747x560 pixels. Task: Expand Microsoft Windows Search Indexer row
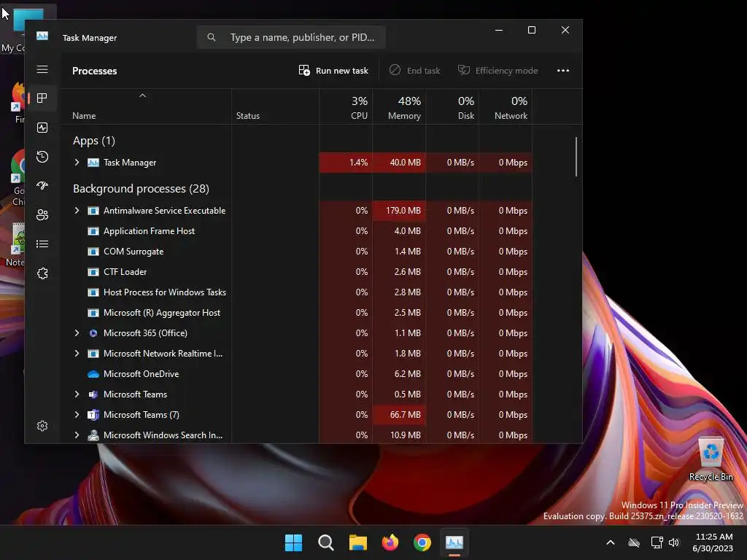tap(77, 435)
